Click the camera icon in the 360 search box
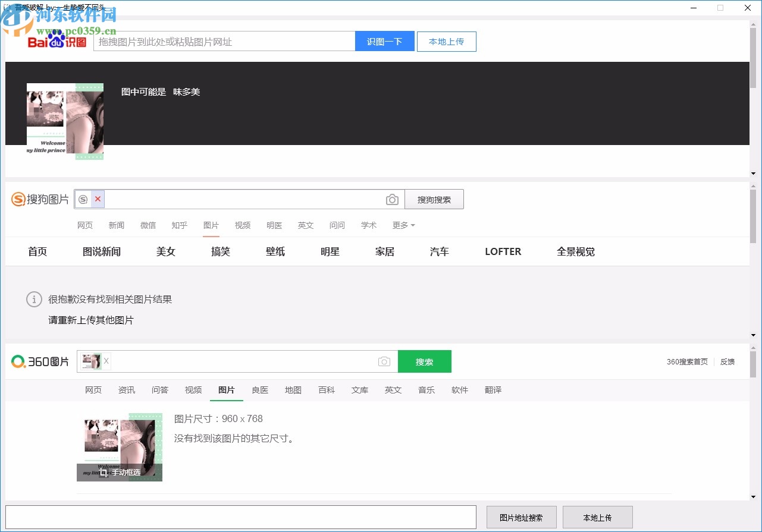This screenshot has height=532, width=762. click(x=384, y=361)
